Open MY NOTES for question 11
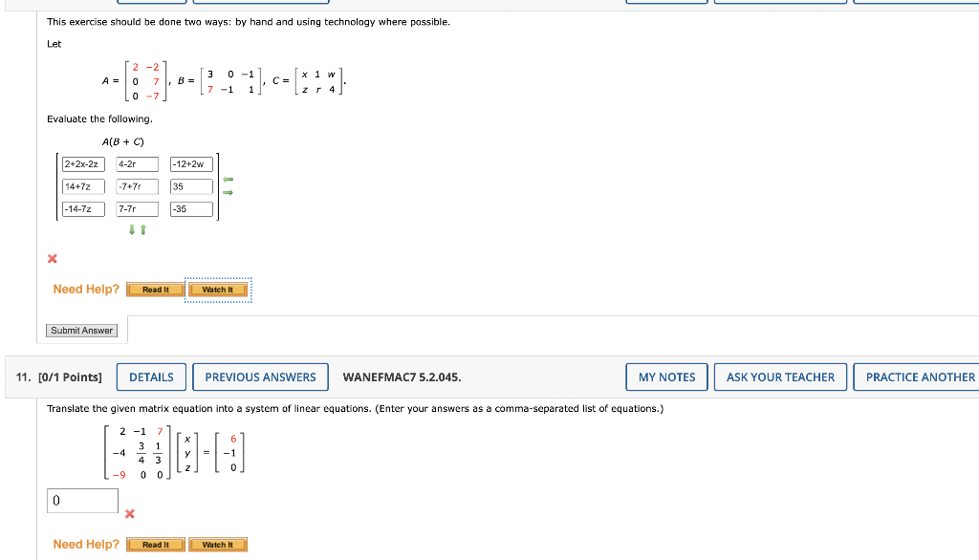979x560 pixels. tap(666, 377)
